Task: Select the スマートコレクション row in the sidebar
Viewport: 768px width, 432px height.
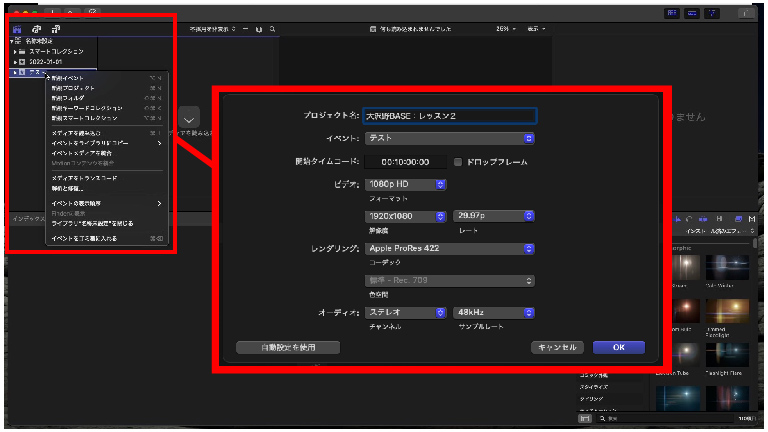Action: tap(53, 51)
